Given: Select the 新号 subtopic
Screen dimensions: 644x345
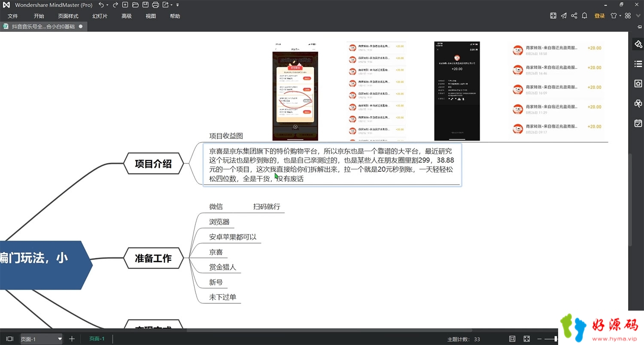Looking at the screenshot, I should [x=216, y=282].
